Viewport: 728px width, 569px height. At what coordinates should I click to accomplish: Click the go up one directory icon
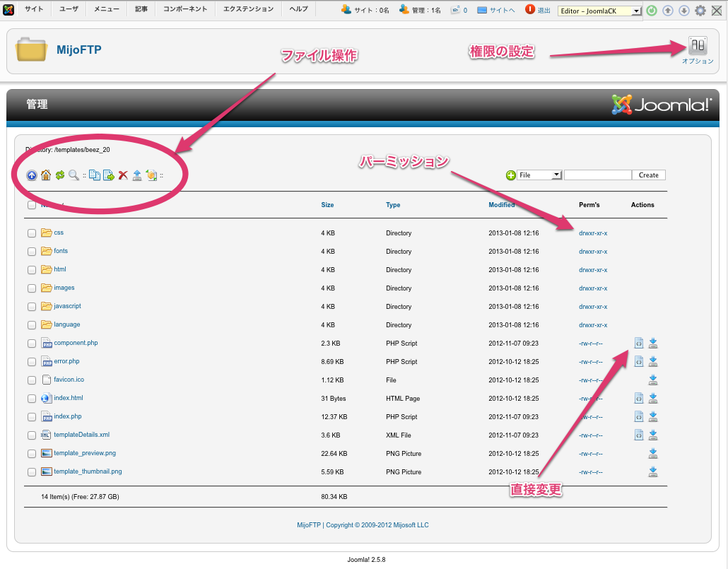[x=32, y=175]
